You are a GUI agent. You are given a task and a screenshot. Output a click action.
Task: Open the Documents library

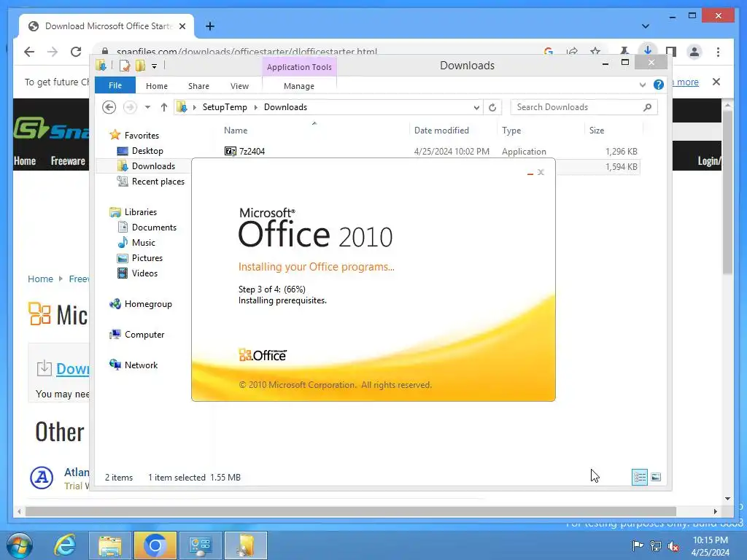(x=154, y=227)
